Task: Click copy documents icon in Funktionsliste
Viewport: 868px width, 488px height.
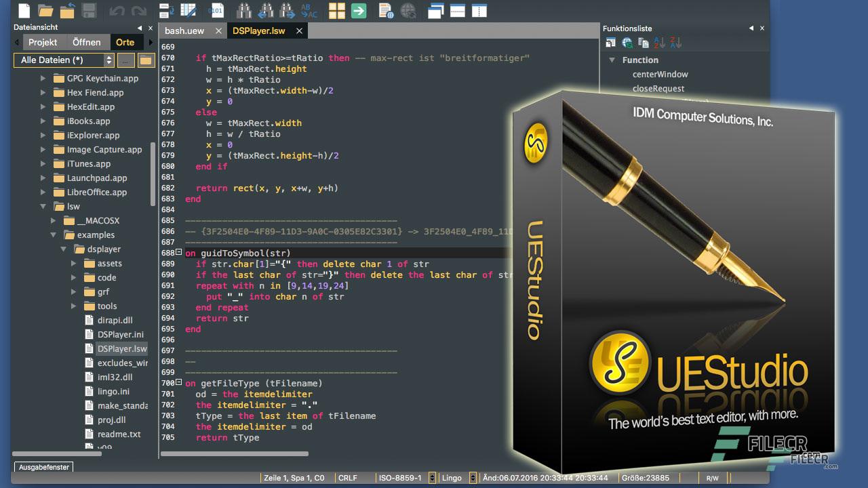Action: coord(644,43)
